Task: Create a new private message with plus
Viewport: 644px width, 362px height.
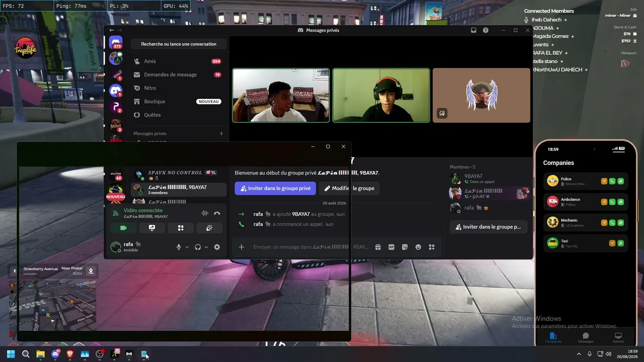Action: coord(221,133)
